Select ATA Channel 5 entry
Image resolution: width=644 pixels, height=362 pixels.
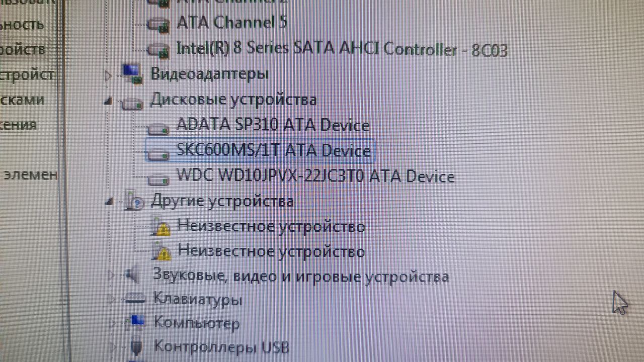coord(232,23)
